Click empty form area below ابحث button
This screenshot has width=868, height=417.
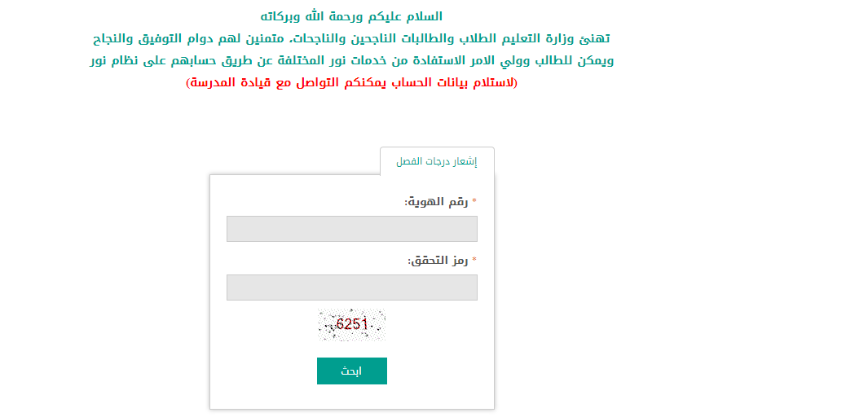point(351,397)
